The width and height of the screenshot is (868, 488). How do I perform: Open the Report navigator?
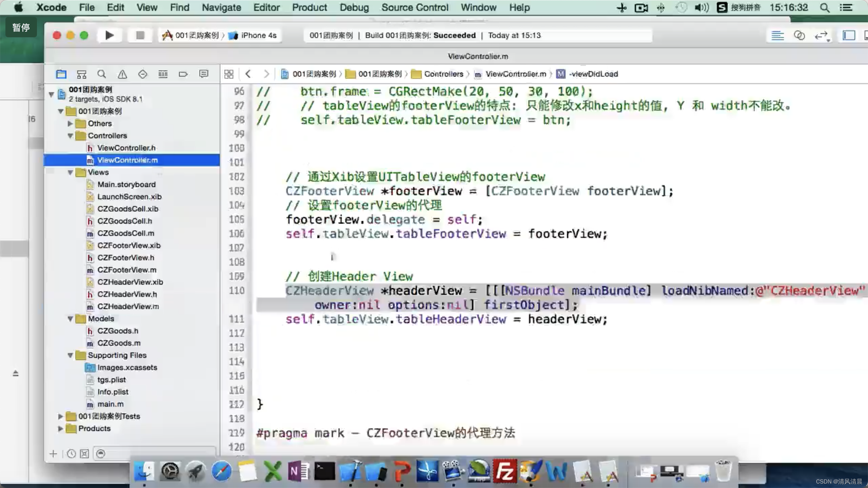[x=203, y=74]
